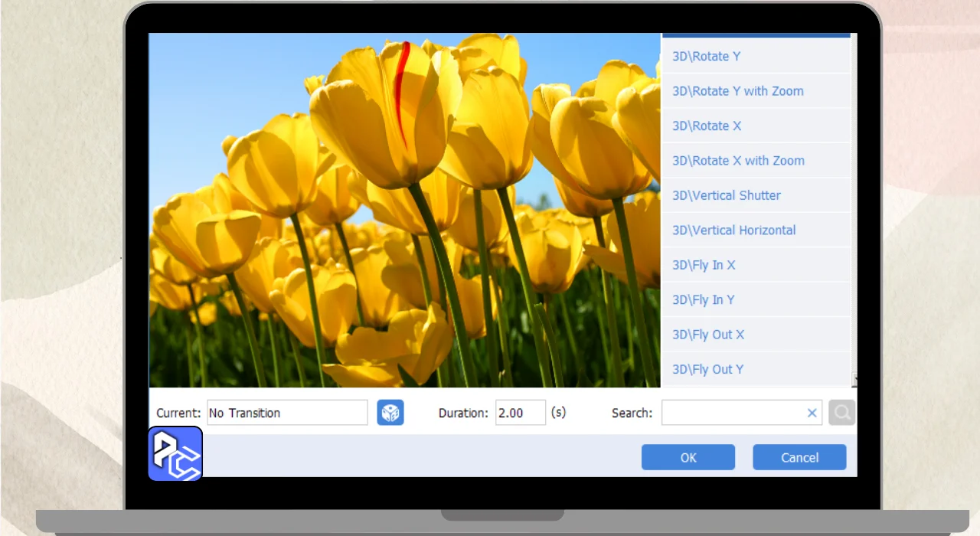Click the magnifier search button
Screen dimensions: 980x536
pos(841,413)
